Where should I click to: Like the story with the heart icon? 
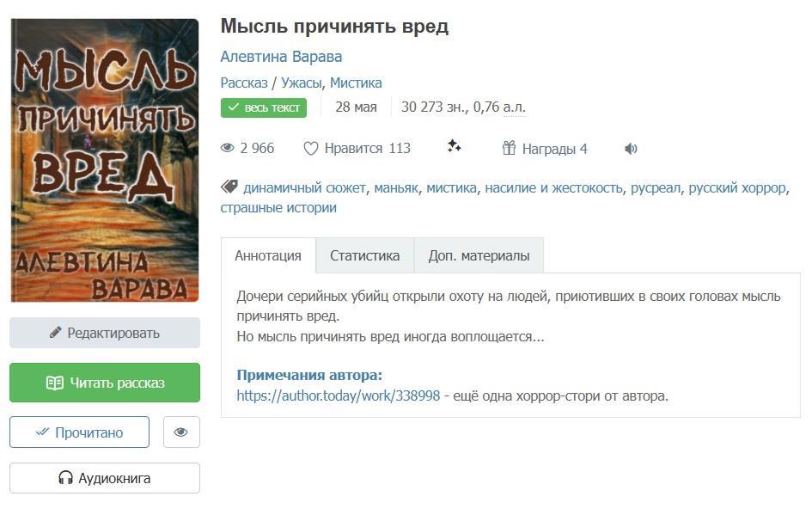coord(311,149)
